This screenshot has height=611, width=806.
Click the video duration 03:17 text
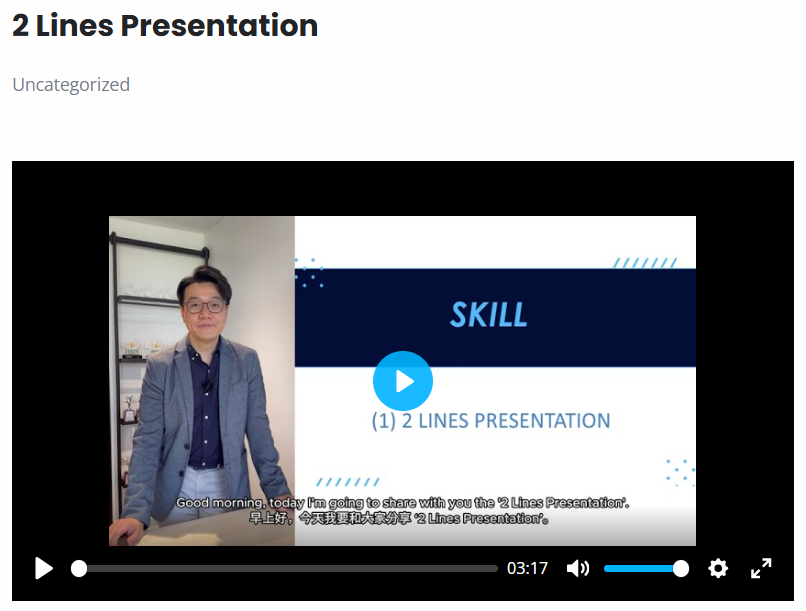pyautogui.click(x=527, y=568)
